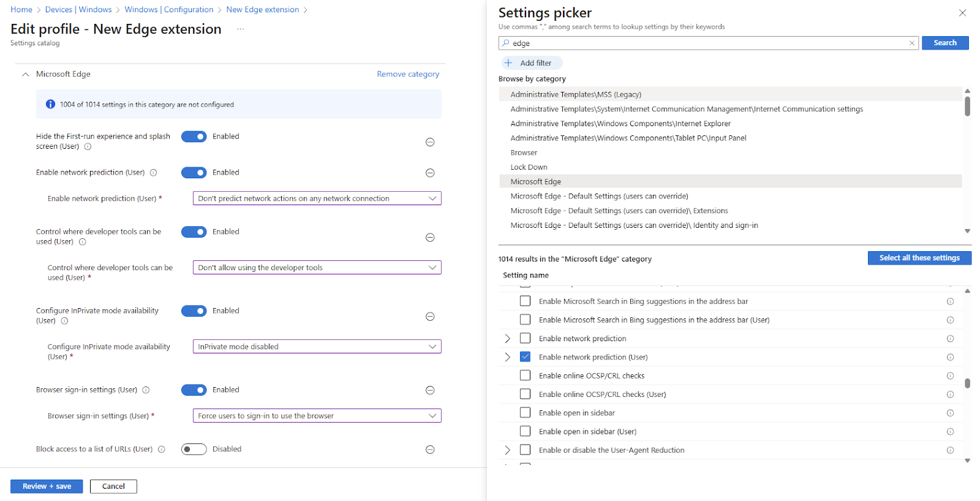Remove the Browser sign-in settings entry
The height and width of the screenshot is (501, 980).
tap(430, 390)
